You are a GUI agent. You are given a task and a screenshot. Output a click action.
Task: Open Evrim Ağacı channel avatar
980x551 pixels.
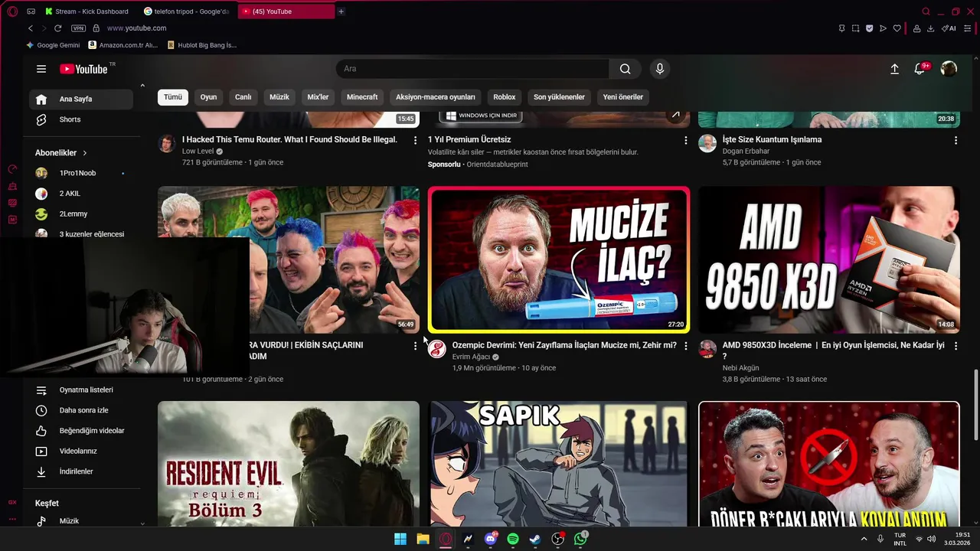point(437,349)
